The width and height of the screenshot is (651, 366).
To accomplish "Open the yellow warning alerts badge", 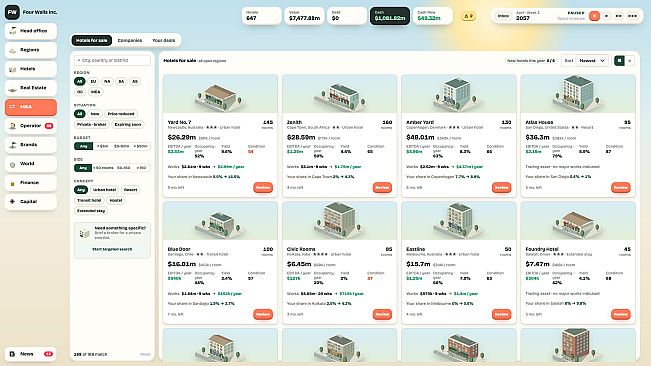I will click(x=468, y=16).
